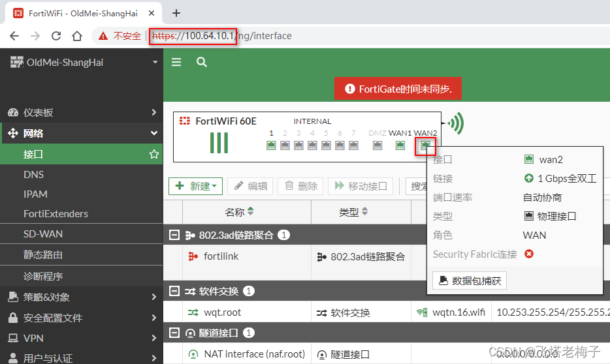Screen dimensions: 610x364
Task: Select internal port 3 on the faceplate
Action: (298, 145)
